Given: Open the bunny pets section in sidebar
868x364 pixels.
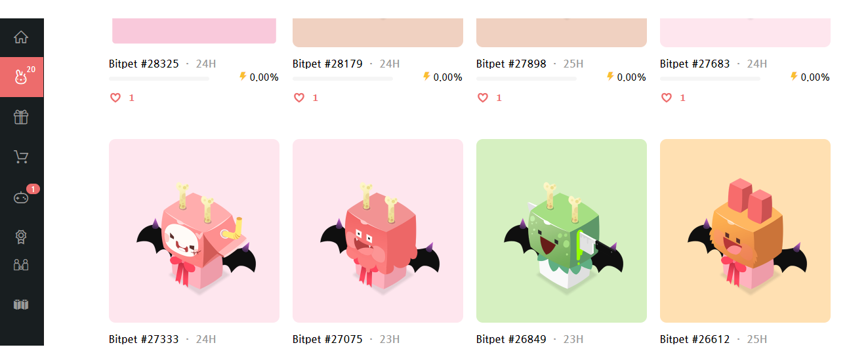Looking at the screenshot, I should click(21, 77).
